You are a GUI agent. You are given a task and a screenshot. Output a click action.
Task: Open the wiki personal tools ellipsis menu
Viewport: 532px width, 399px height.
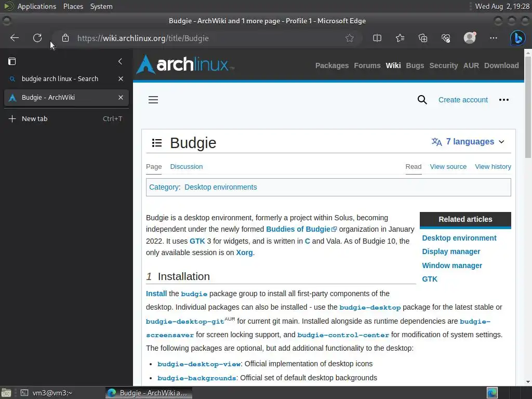[x=504, y=100]
